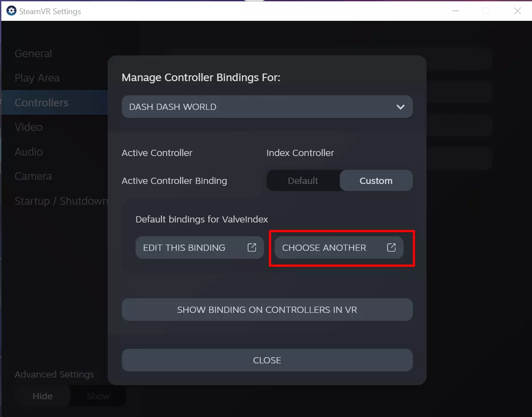Click the CHOOSE ANOTHER button
The height and width of the screenshot is (417, 532).
pyautogui.click(x=339, y=248)
